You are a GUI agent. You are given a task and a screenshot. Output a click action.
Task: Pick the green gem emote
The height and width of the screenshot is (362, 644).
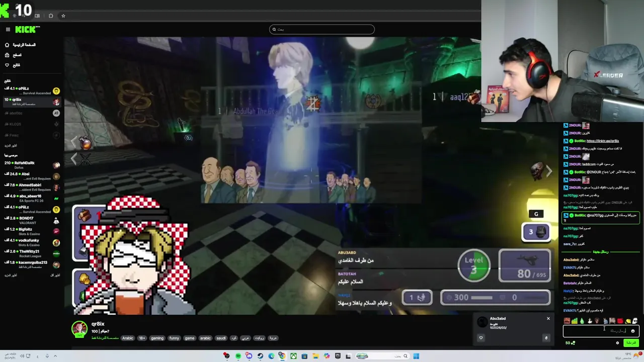(x=582, y=321)
